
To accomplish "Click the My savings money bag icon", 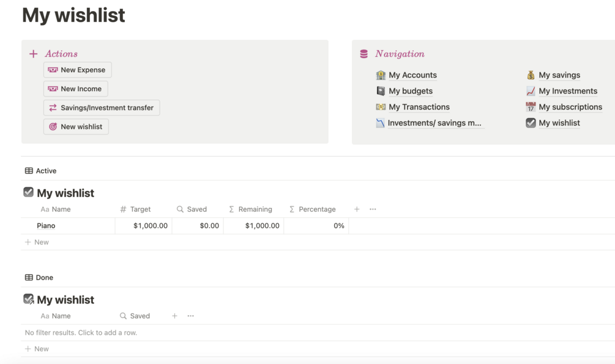I will pyautogui.click(x=531, y=75).
